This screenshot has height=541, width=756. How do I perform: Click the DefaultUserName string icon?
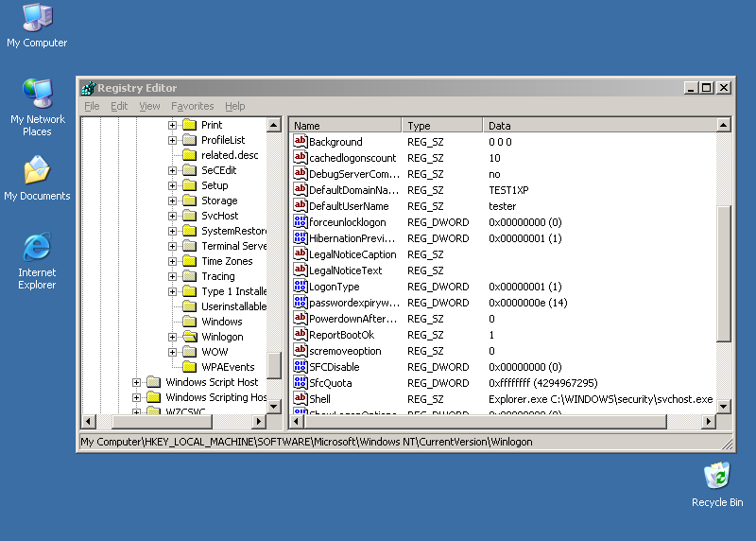[300, 205]
